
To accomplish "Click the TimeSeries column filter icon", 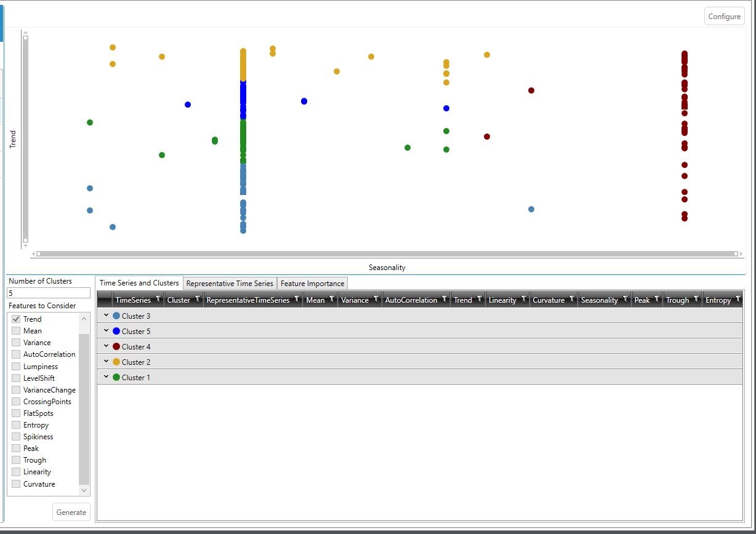I will (158, 299).
